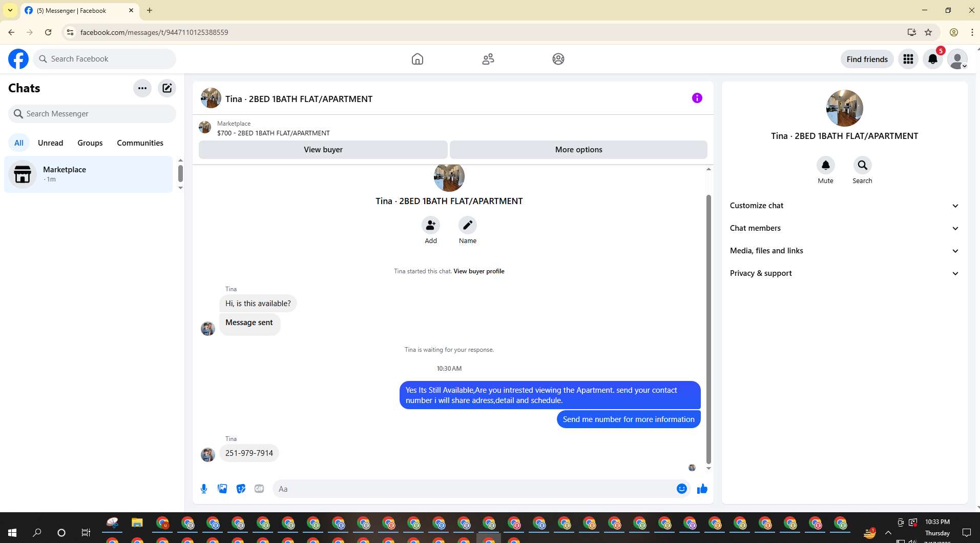Click the Facebook logo icon
Image resolution: width=980 pixels, height=543 pixels.
(18, 59)
